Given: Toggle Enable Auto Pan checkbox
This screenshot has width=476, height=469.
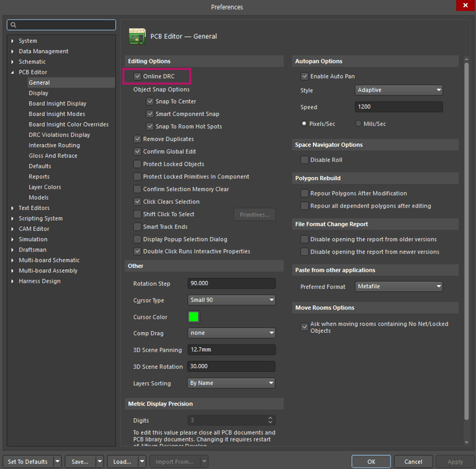Looking at the screenshot, I should click(x=304, y=76).
